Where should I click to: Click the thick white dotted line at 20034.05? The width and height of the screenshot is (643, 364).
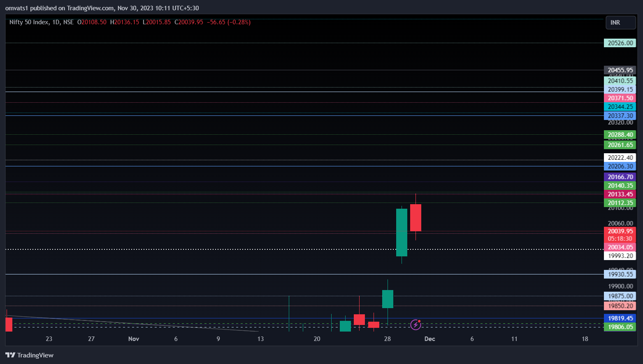coord(304,249)
